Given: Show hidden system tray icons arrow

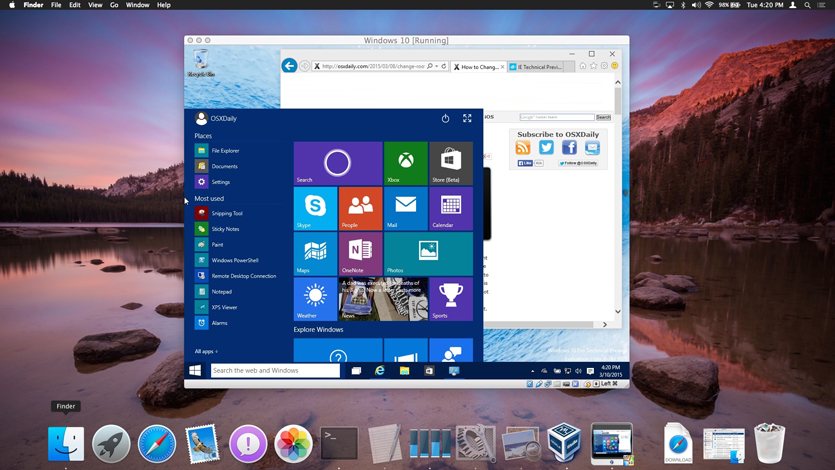Looking at the screenshot, I should 532,371.
